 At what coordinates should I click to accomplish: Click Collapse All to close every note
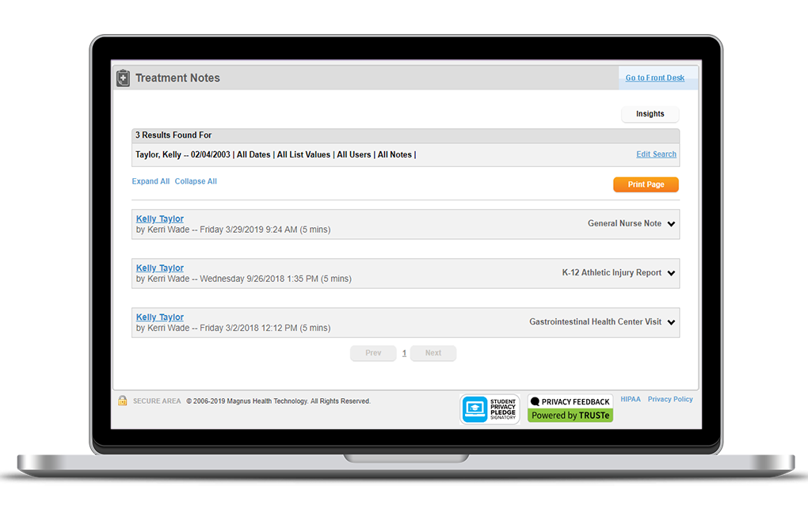[x=196, y=180]
